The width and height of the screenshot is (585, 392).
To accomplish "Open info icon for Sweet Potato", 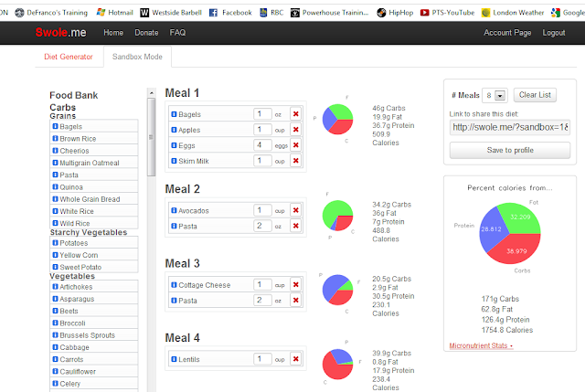I will tap(55, 267).
